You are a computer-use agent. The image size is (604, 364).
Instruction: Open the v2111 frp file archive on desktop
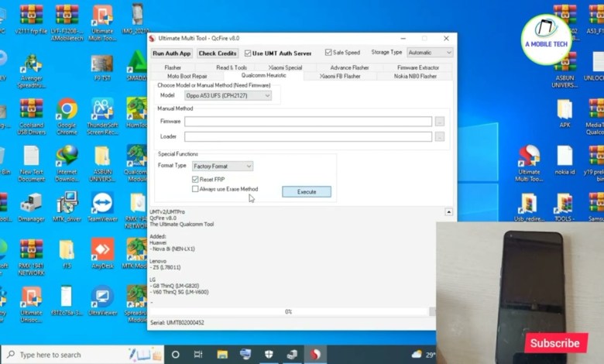coord(31,19)
